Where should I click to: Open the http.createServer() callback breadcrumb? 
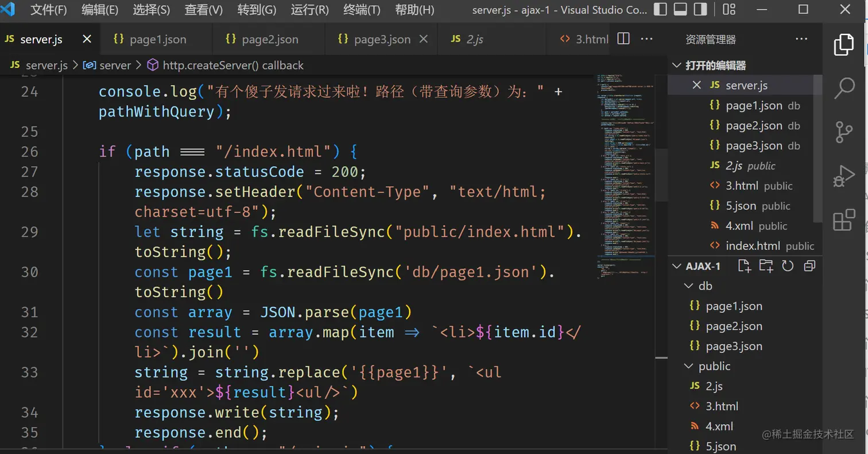(226, 66)
